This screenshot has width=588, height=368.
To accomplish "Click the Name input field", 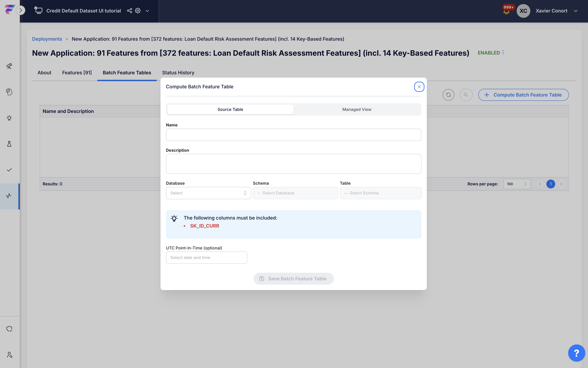I will pyautogui.click(x=293, y=135).
